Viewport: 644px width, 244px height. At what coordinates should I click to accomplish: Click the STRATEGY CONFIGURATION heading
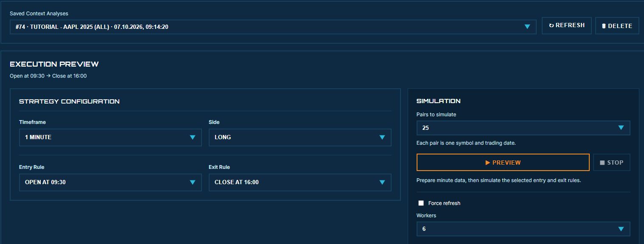(x=69, y=101)
